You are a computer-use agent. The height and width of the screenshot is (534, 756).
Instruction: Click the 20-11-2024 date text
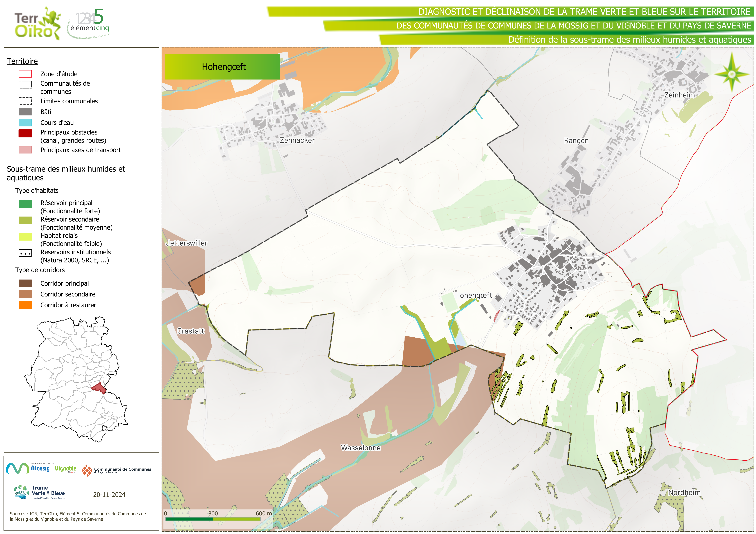tap(109, 495)
